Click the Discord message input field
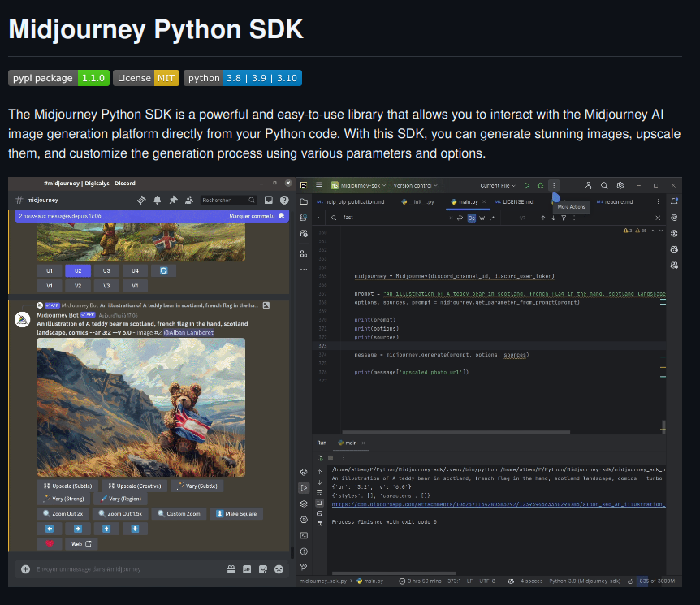 point(122,569)
